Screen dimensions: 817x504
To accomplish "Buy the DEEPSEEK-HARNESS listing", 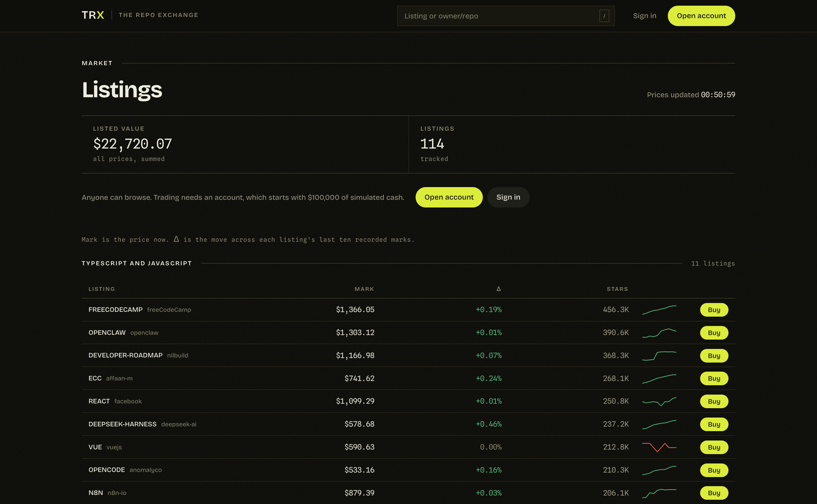I will pos(714,424).
